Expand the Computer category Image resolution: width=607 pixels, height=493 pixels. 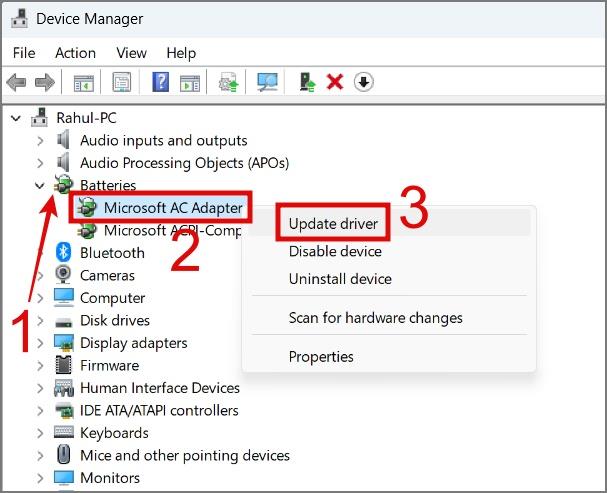40,298
